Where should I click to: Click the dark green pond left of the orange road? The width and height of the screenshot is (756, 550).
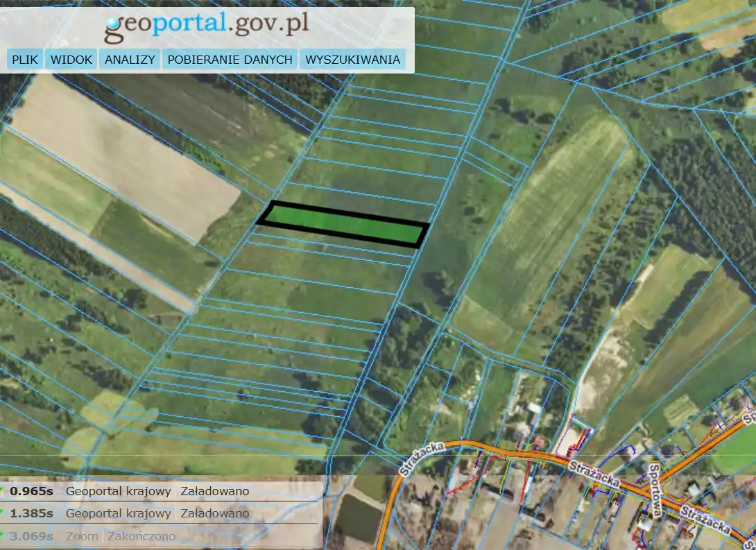tap(359, 519)
